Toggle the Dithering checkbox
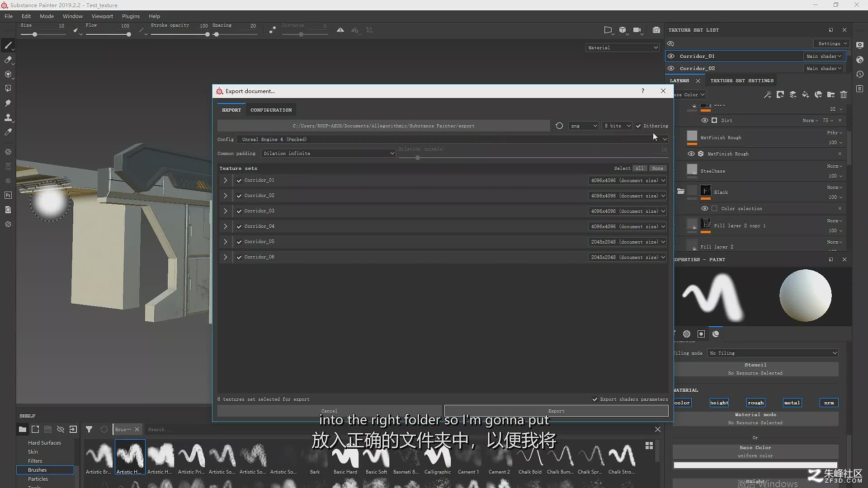Viewport: 868px width, 488px height. [638, 126]
